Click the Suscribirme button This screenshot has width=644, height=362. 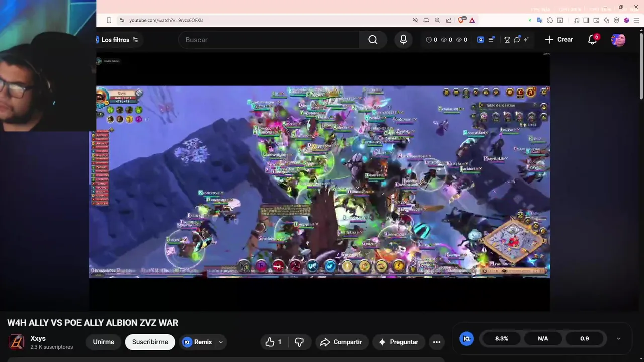click(x=150, y=342)
